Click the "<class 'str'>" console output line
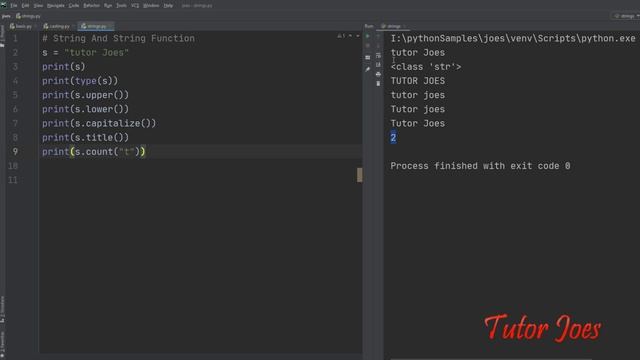640x360 pixels. 426,67
